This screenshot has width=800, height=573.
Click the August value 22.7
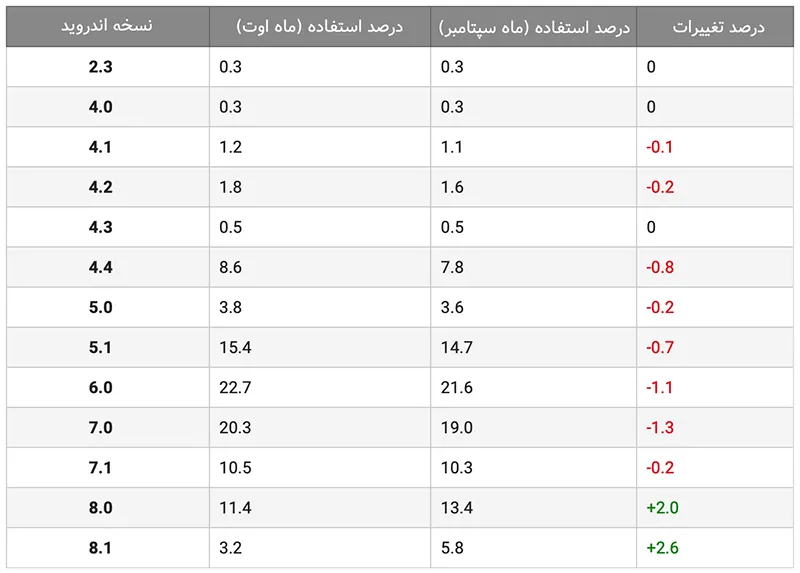(236, 387)
